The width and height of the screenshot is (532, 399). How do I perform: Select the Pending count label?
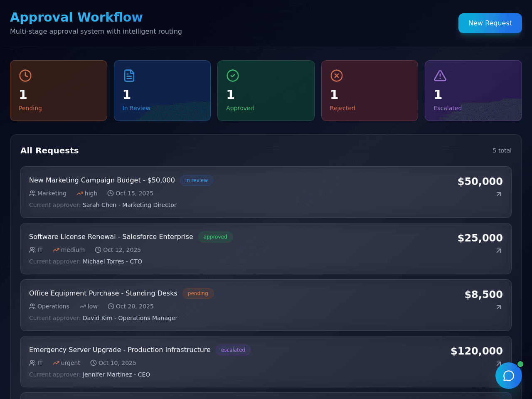coord(30,108)
